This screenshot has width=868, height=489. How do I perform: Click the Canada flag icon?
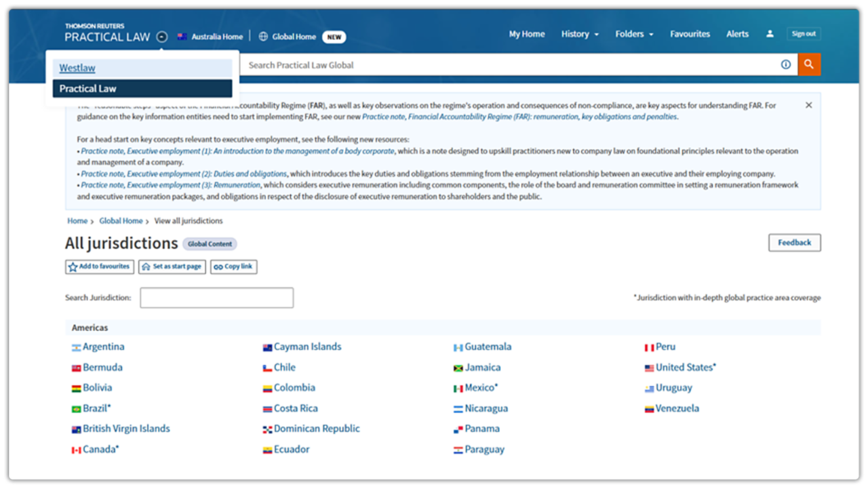point(77,450)
